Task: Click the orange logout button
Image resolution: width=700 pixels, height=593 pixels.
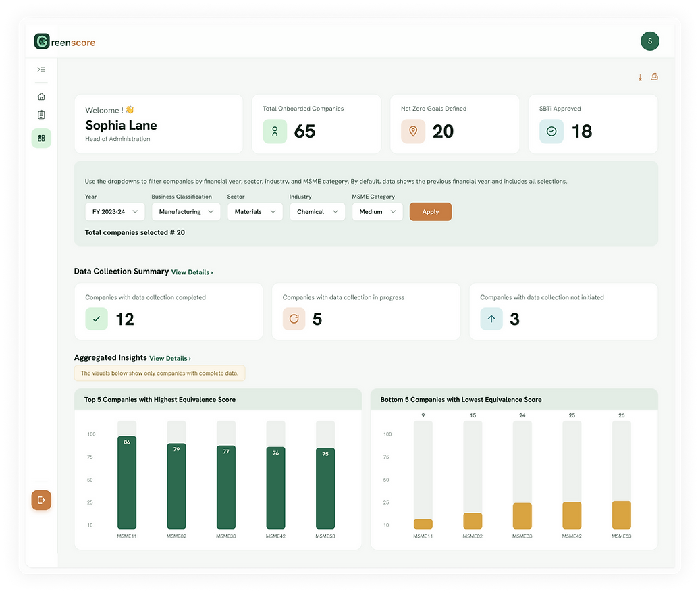Action: 41,500
